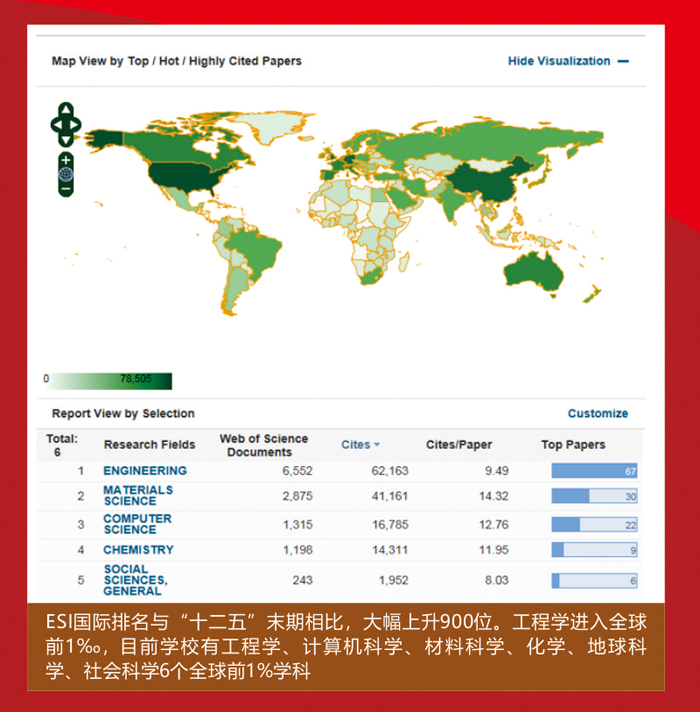Select Canada on the map

[177, 146]
